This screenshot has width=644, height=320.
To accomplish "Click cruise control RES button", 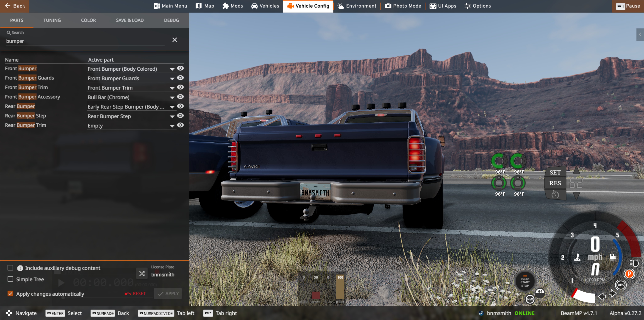I will click(555, 183).
